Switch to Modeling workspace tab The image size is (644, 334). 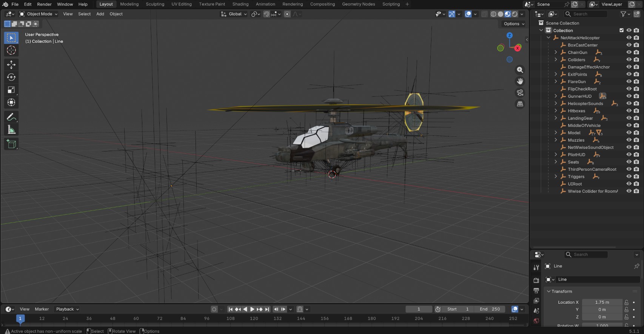[129, 4]
